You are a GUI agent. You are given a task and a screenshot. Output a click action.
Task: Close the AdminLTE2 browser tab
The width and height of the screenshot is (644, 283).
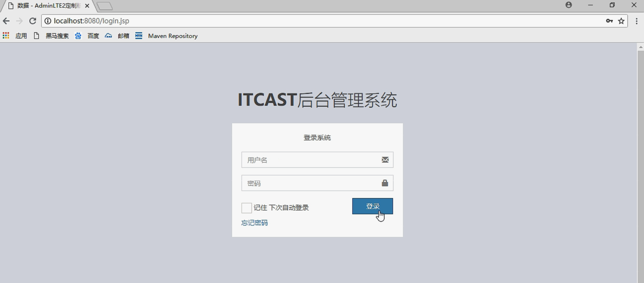(x=87, y=6)
